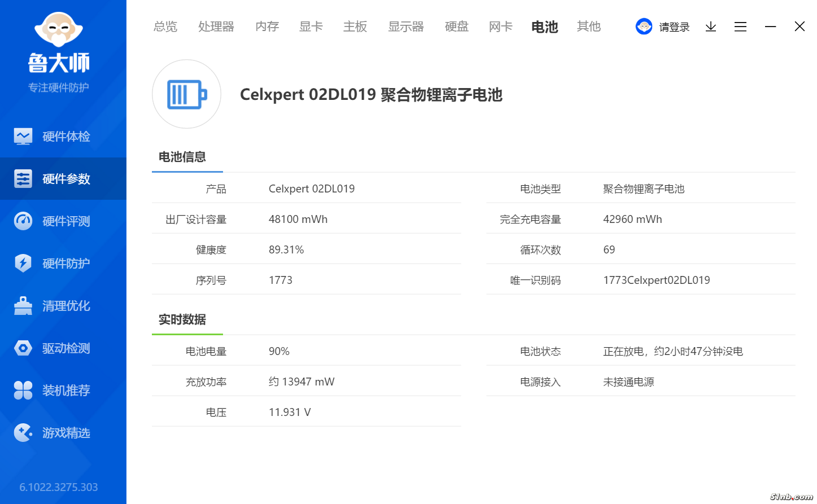Click the 1773Celxpert02DL019 unique ID value

click(x=657, y=280)
